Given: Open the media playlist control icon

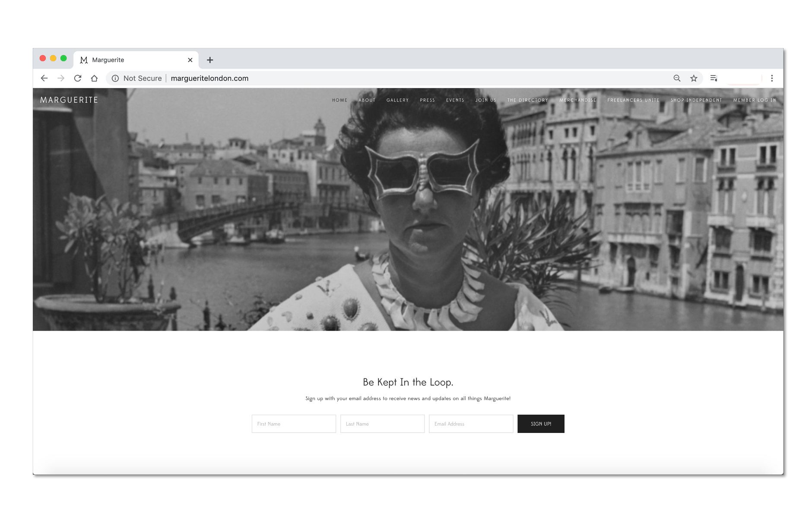Looking at the screenshot, I should (714, 78).
